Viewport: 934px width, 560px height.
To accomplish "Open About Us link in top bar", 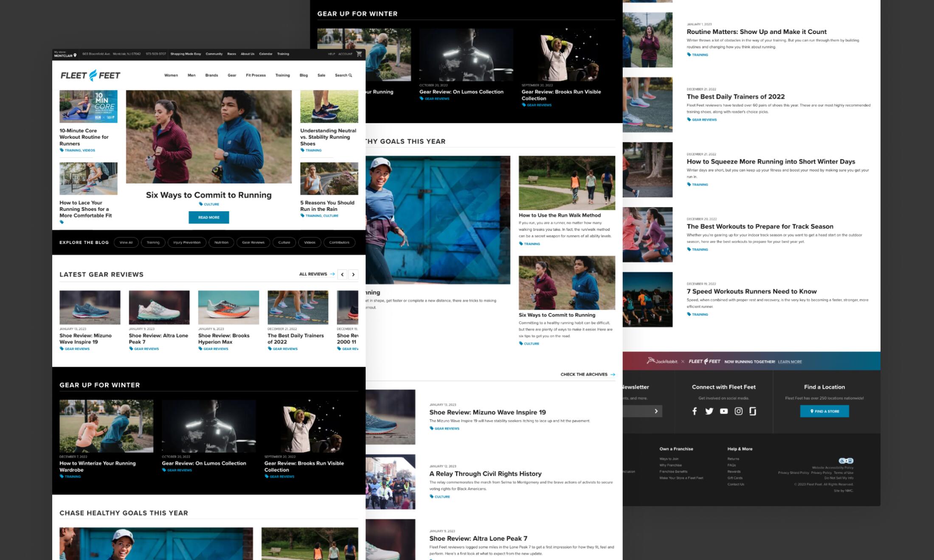I will [248, 54].
